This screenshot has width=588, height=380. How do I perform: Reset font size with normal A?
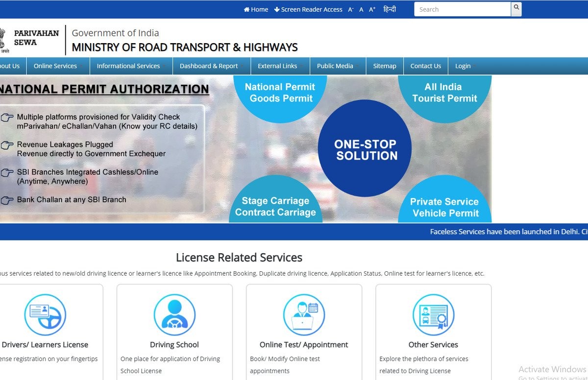(361, 10)
